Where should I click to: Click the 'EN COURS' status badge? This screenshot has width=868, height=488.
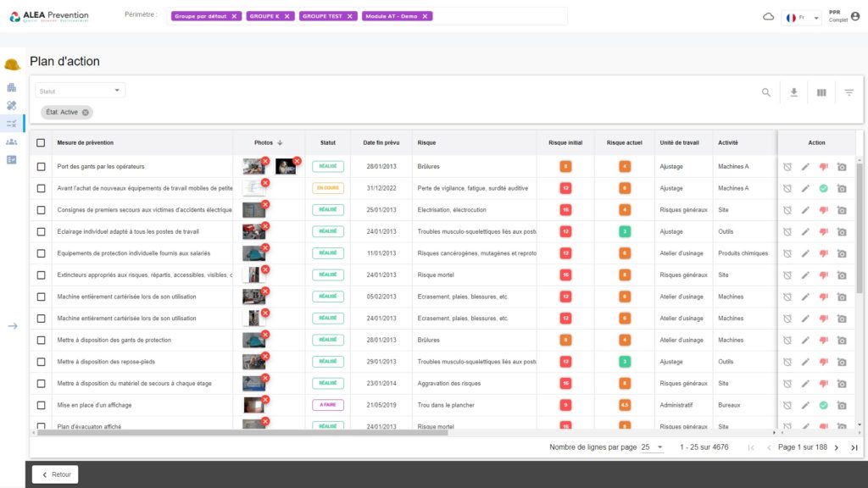[328, 188]
